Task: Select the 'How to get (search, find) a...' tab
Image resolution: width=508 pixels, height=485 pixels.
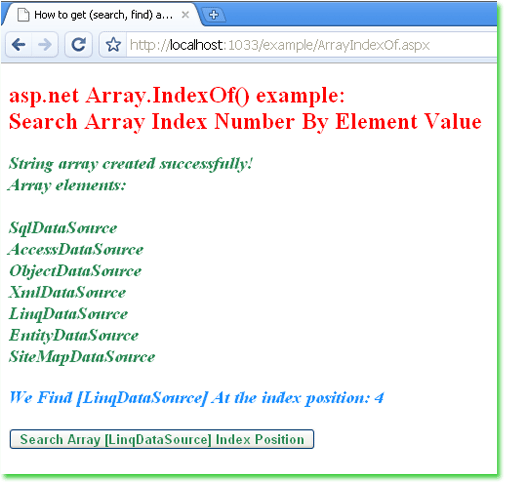Action: (x=102, y=15)
